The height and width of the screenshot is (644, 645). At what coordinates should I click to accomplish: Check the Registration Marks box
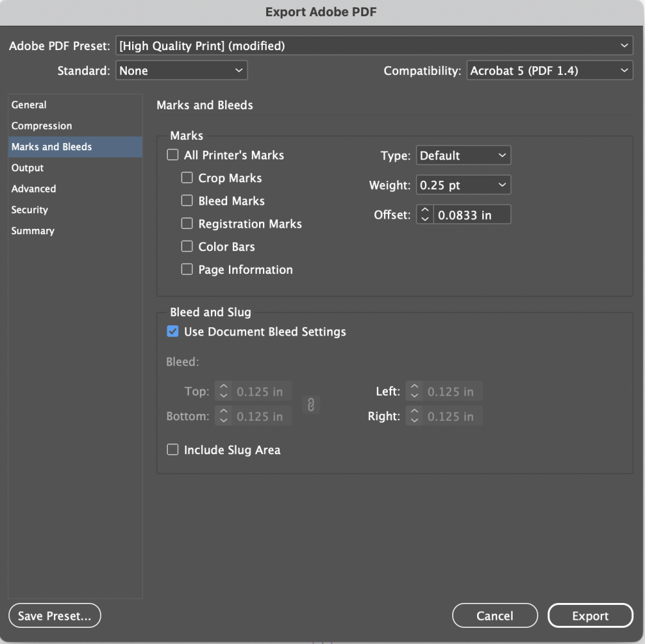(x=187, y=224)
